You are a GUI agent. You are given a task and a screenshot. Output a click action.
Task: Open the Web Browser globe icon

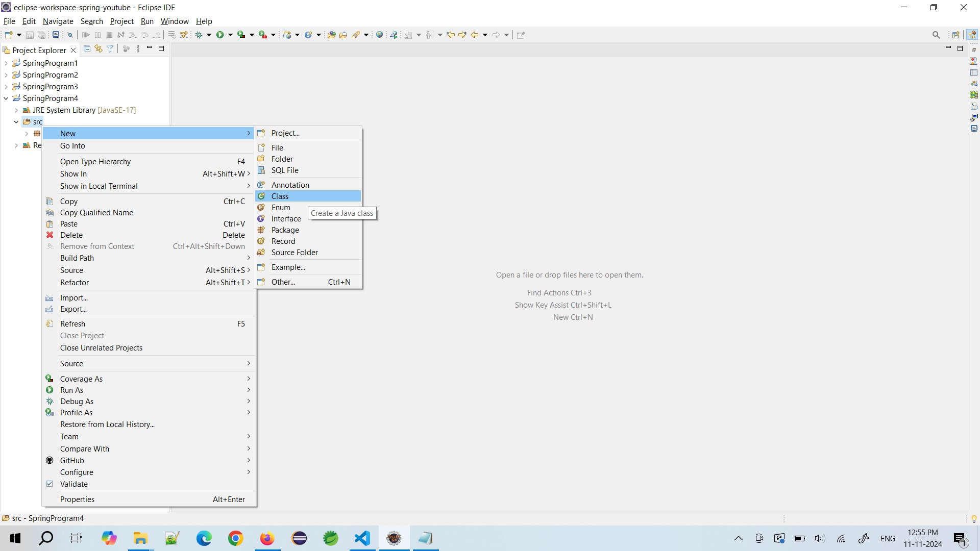pos(379,35)
